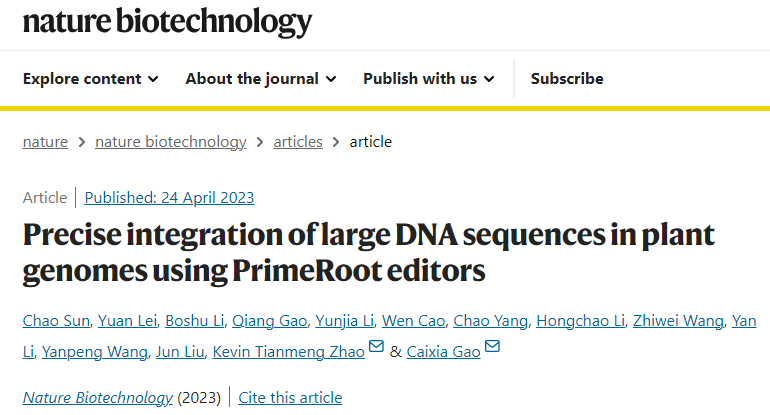Open author Chao Sun's details

(56, 321)
